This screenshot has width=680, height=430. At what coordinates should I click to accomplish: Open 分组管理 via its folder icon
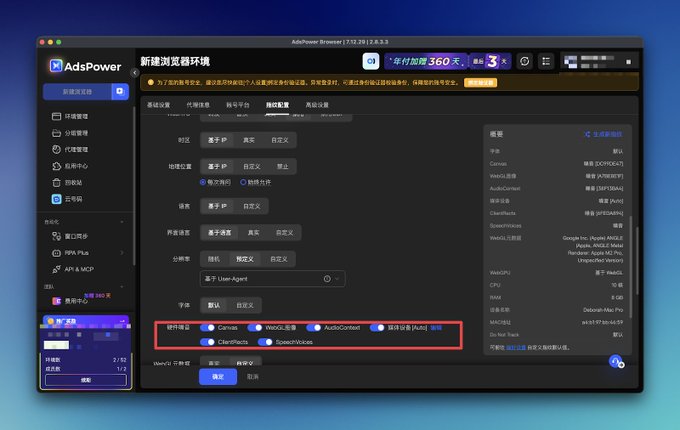click(x=56, y=133)
